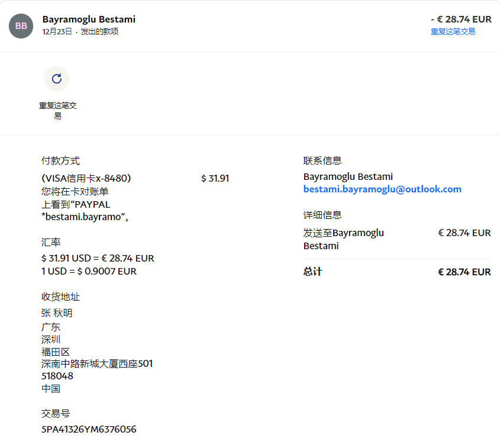Click the street address 深南中路新城大厦西座501
Image resolution: width=500 pixels, height=448 pixels.
pyautogui.click(x=97, y=364)
